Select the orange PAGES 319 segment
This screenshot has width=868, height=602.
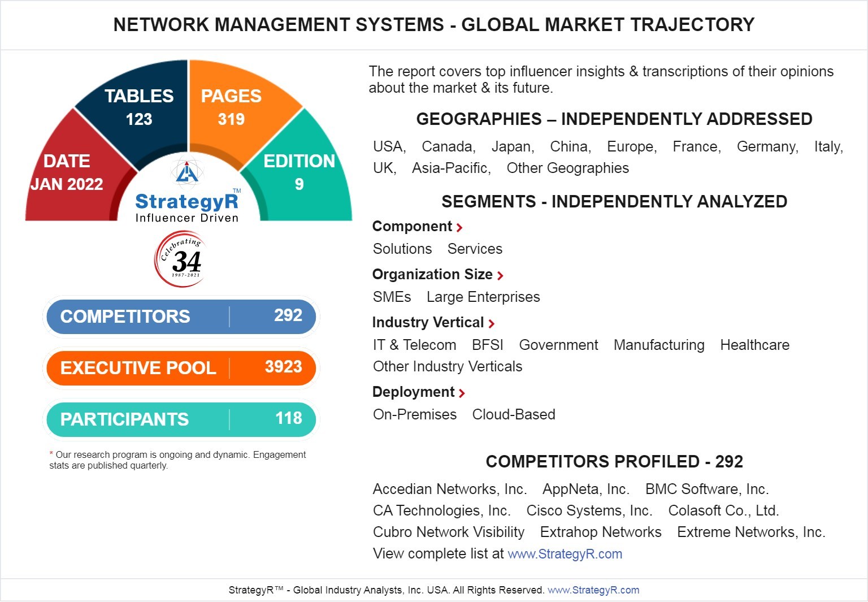(x=232, y=107)
